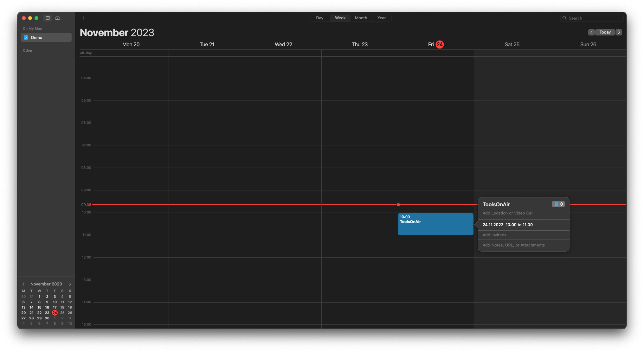Switch to Year view

(382, 18)
